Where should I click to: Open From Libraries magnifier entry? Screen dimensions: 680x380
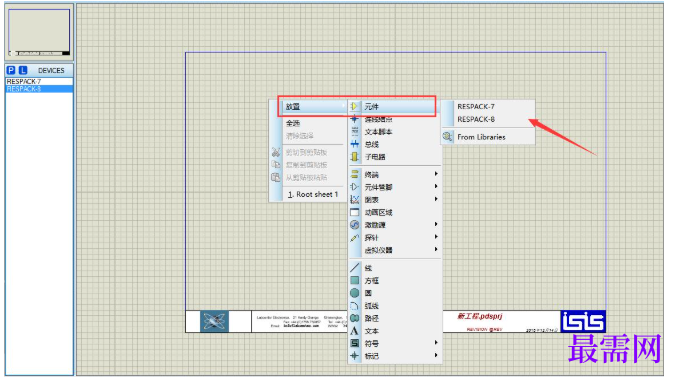coord(488,137)
